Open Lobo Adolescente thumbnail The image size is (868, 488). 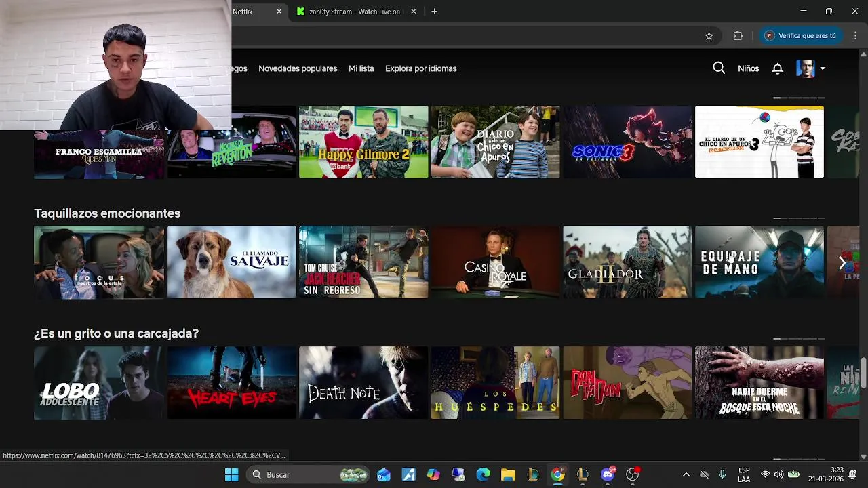pyautogui.click(x=99, y=383)
